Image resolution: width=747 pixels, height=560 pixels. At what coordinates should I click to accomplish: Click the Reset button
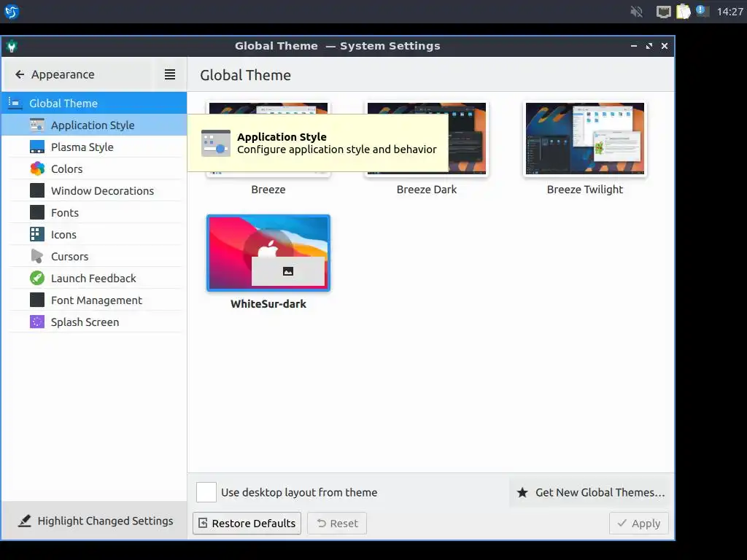tap(337, 524)
